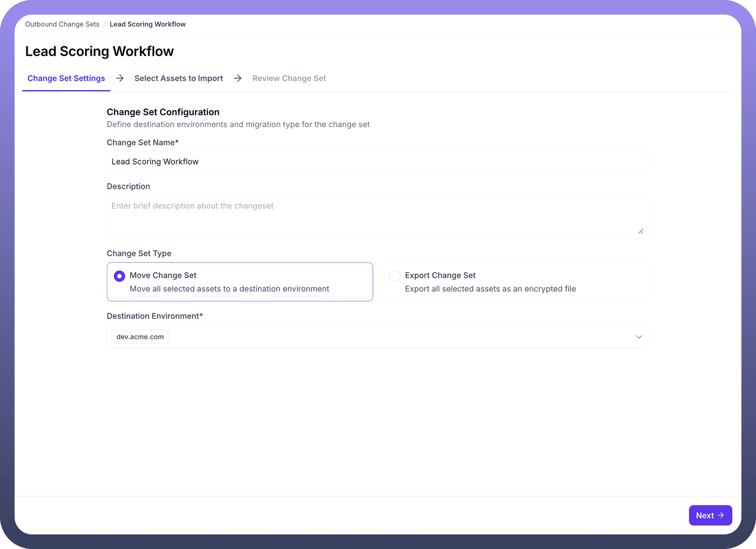
Task: Open Outbound Change Sets breadcrumb link
Action: [x=62, y=24]
